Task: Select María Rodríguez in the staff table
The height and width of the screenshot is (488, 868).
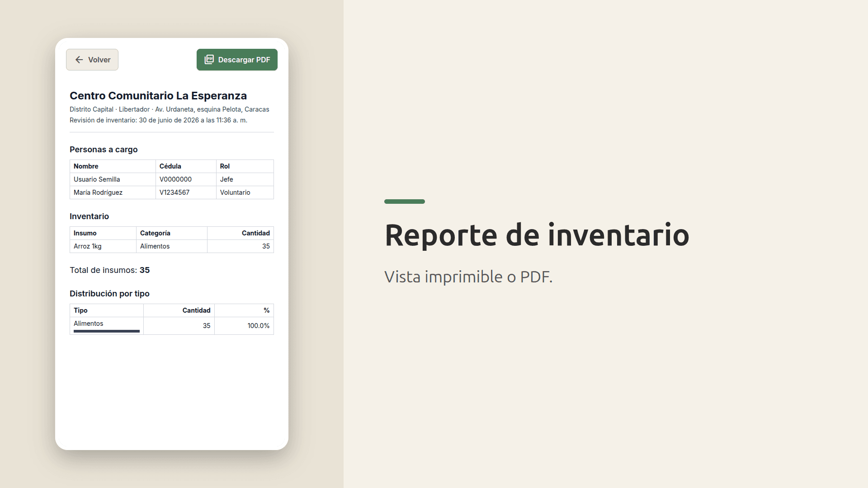Action: click(98, 192)
